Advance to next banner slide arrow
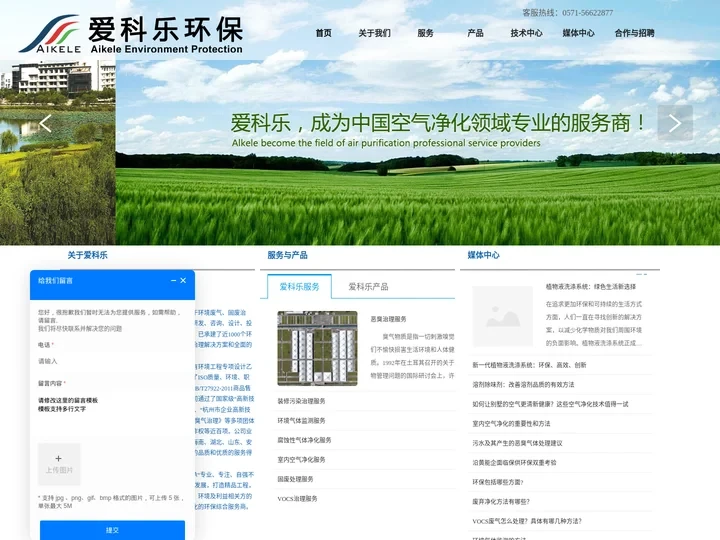Viewport: 720px width, 540px height. click(x=675, y=123)
